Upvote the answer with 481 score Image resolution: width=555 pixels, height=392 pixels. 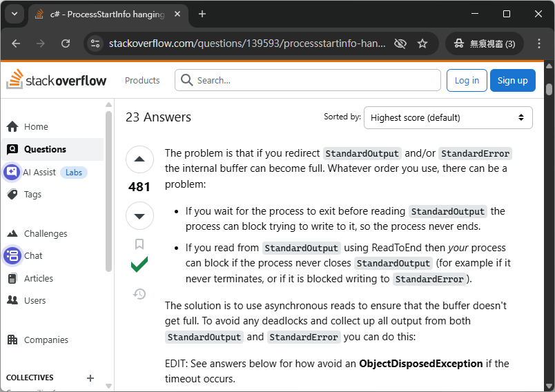[139, 159]
